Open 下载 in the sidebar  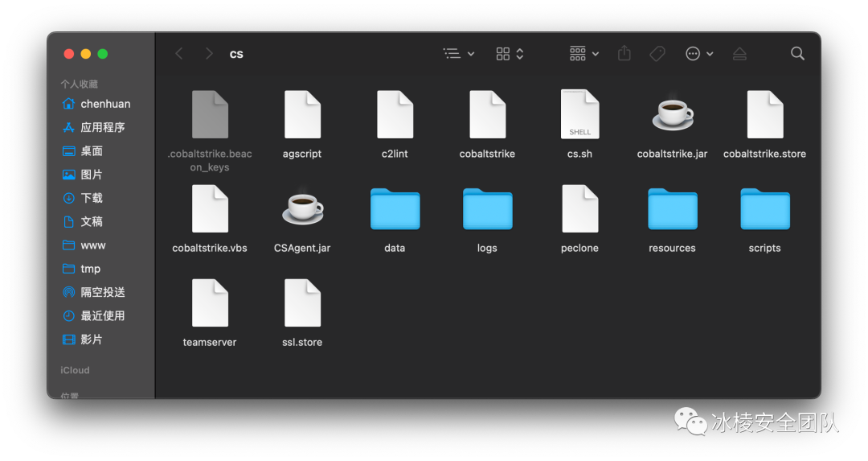pos(83,198)
